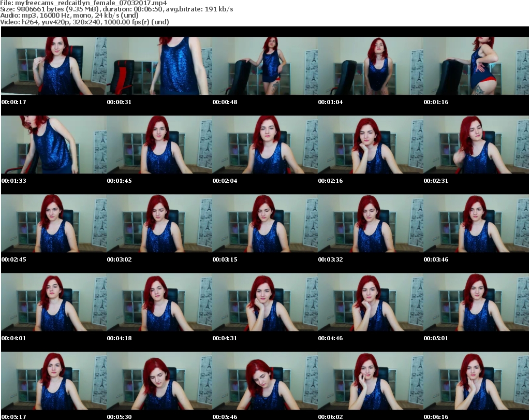This screenshot has height=420, width=530.
Task: Open the frame thumbnail above 00:01:45
Action: click(159, 144)
